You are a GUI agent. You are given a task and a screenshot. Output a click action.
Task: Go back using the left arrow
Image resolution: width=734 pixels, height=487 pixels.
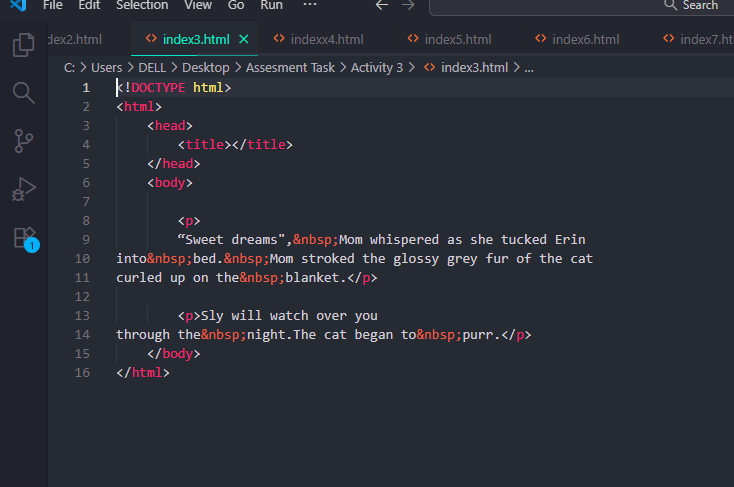[381, 5]
